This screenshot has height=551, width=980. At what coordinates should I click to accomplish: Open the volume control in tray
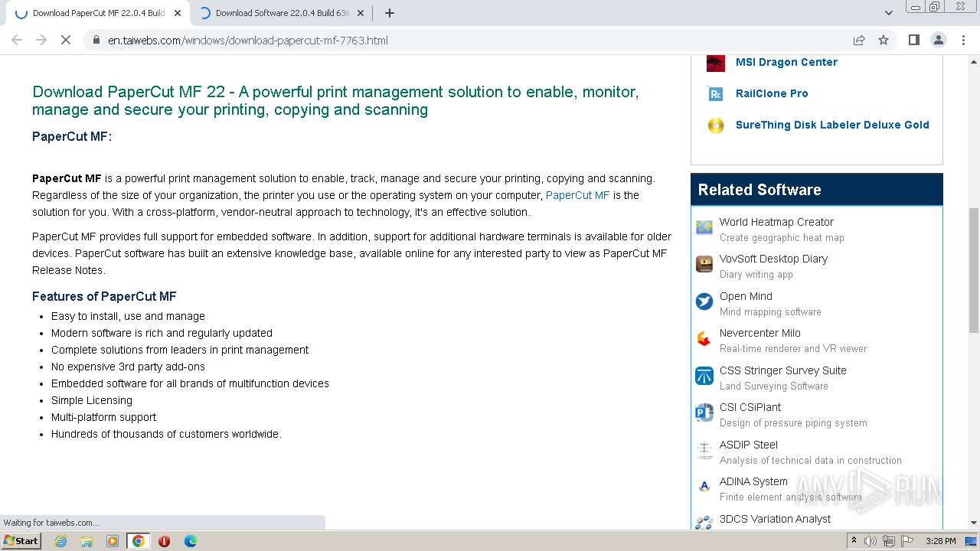[871, 541]
